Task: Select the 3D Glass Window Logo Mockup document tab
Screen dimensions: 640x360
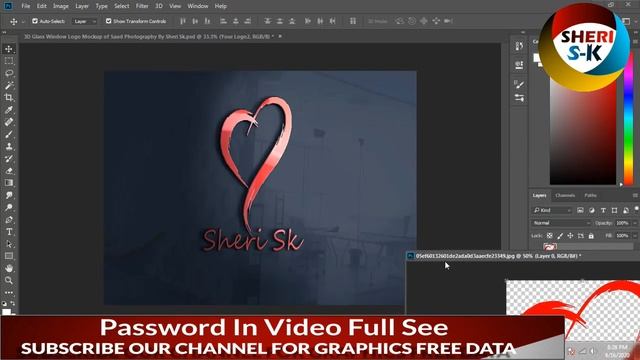Action: pos(149,36)
